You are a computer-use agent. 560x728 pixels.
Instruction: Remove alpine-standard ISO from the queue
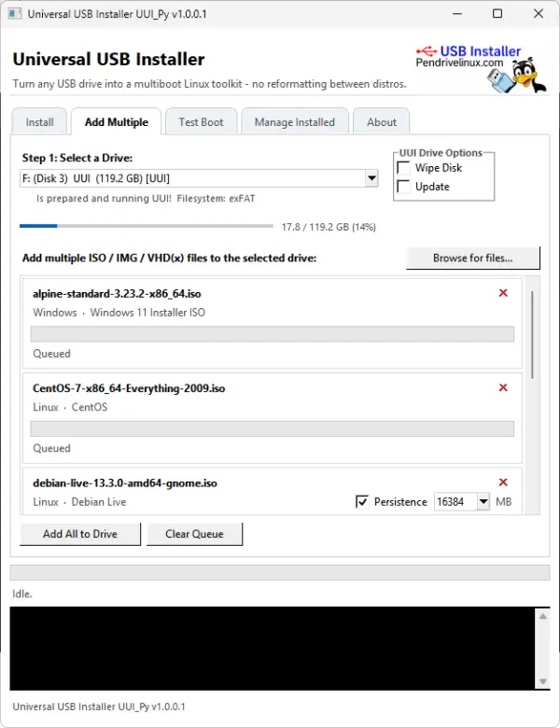click(x=503, y=293)
